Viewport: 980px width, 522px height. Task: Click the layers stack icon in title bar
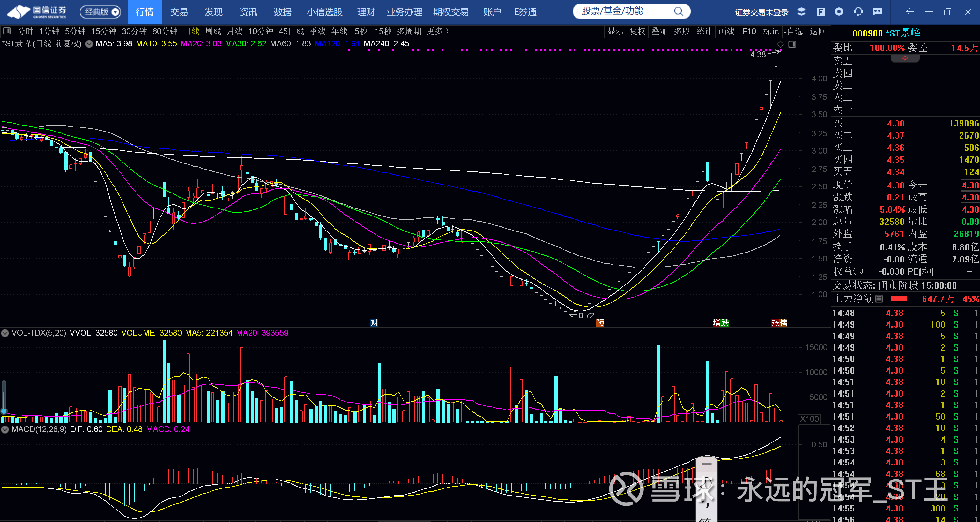tap(801, 12)
